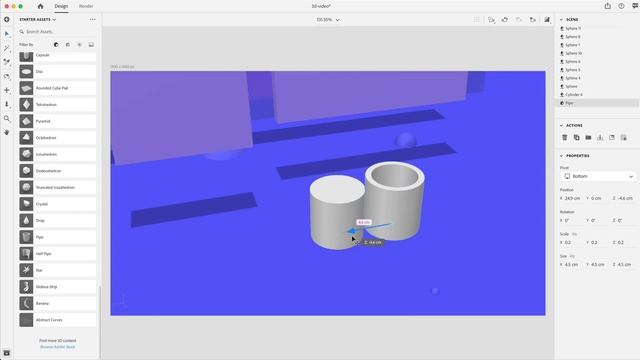Screen dimensions: 640x360
Task: Click the Move to Ground action icon
Action: pyautogui.click(x=600, y=138)
